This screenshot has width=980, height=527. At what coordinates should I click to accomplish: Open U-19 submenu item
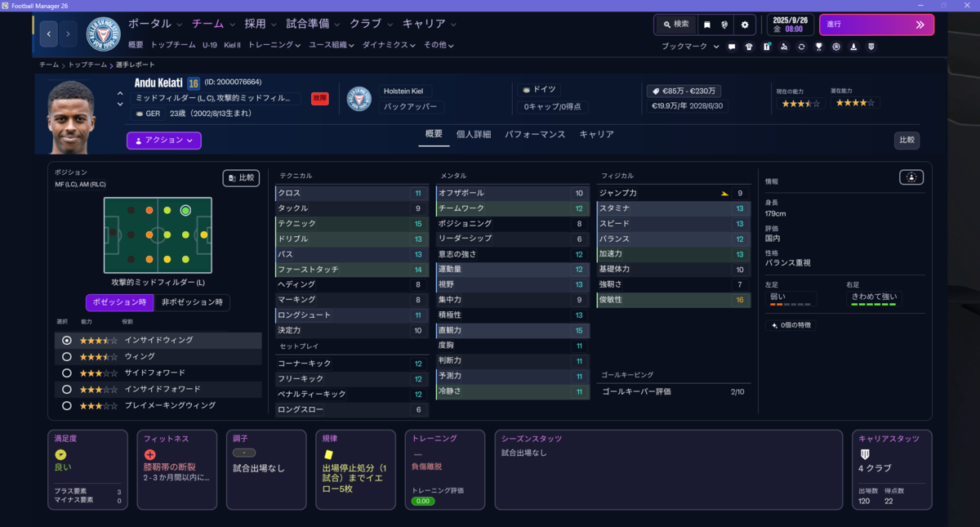[210, 46]
